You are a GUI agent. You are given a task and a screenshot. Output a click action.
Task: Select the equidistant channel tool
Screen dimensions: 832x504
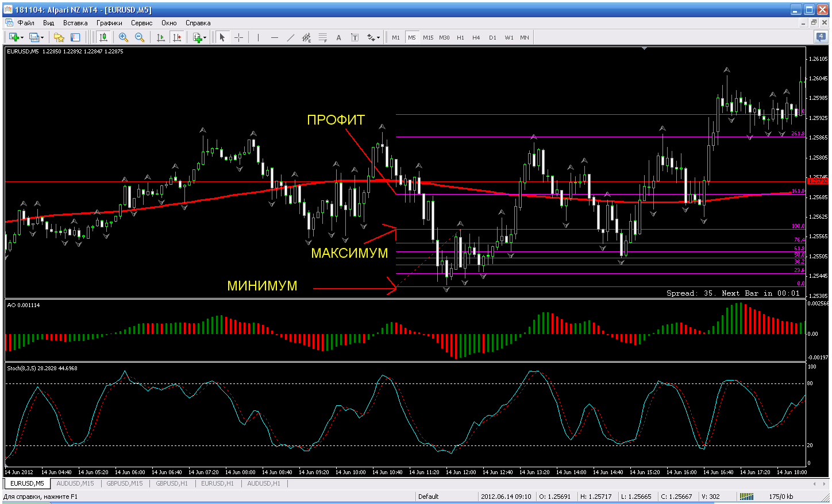coord(307,37)
